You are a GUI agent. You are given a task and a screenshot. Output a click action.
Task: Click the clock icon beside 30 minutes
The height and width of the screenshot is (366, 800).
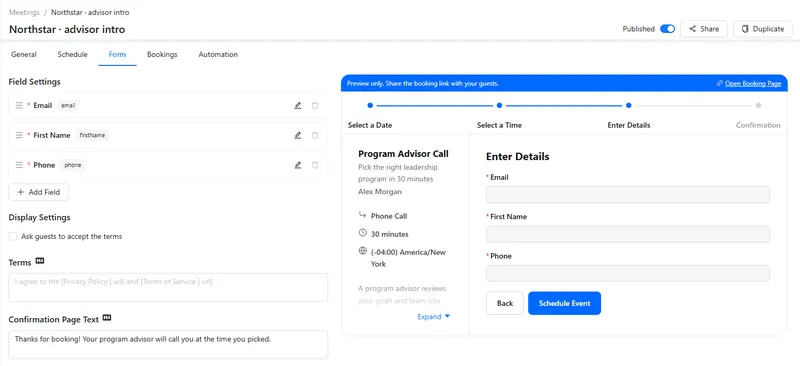(x=363, y=233)
